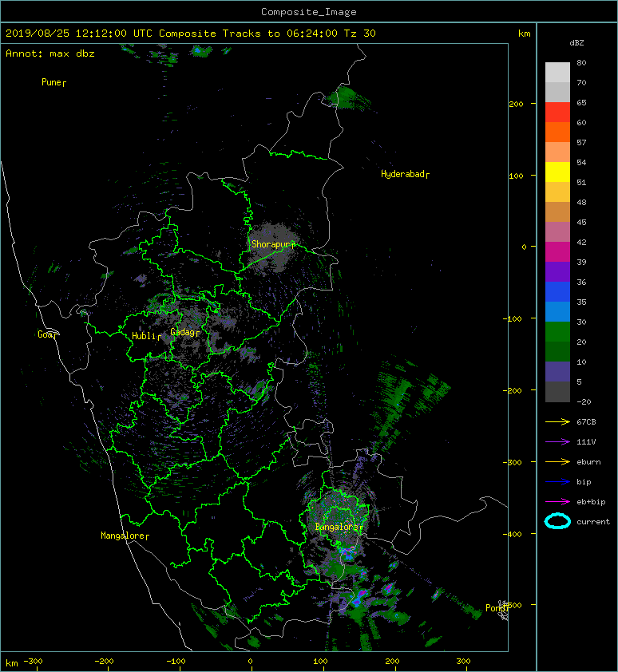
Task: Click the 100 tick on the vertical axis
Action: click(516, 176)
